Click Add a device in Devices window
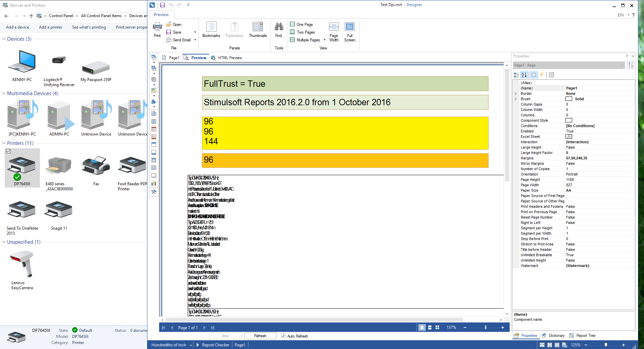The height and width of the screenshot is (349, 644). click(x=17, y=27)
